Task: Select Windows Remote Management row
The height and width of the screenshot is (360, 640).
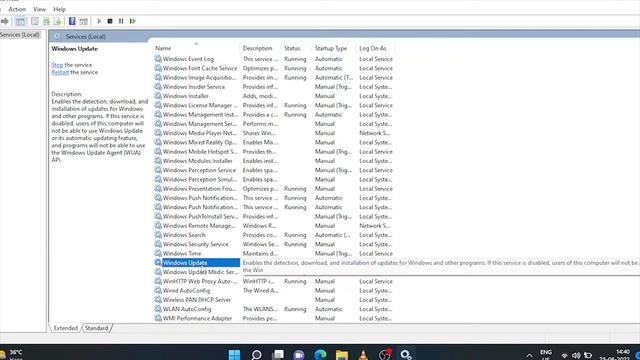Action: [x=273, y=226]
